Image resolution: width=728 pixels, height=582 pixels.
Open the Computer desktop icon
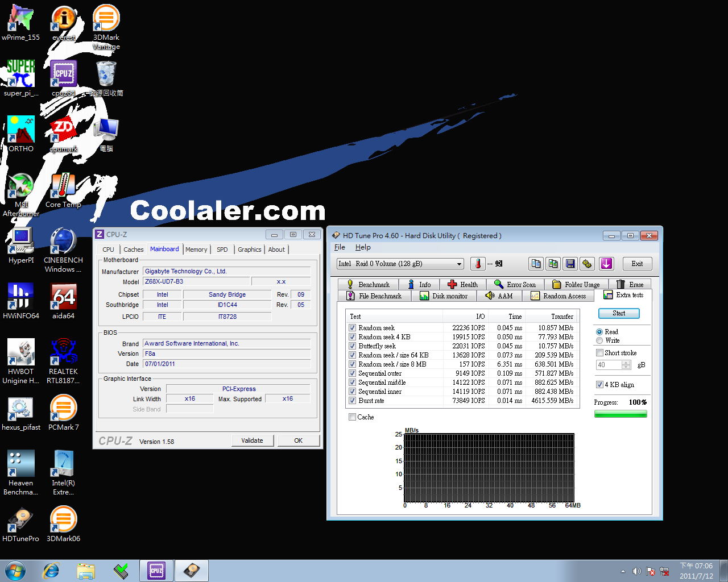coord(106,134)
